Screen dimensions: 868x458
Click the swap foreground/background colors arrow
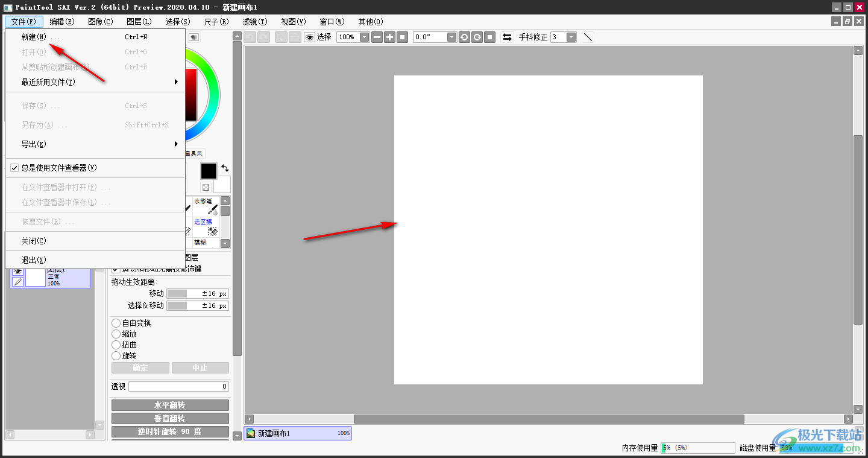tap(225, 168)
